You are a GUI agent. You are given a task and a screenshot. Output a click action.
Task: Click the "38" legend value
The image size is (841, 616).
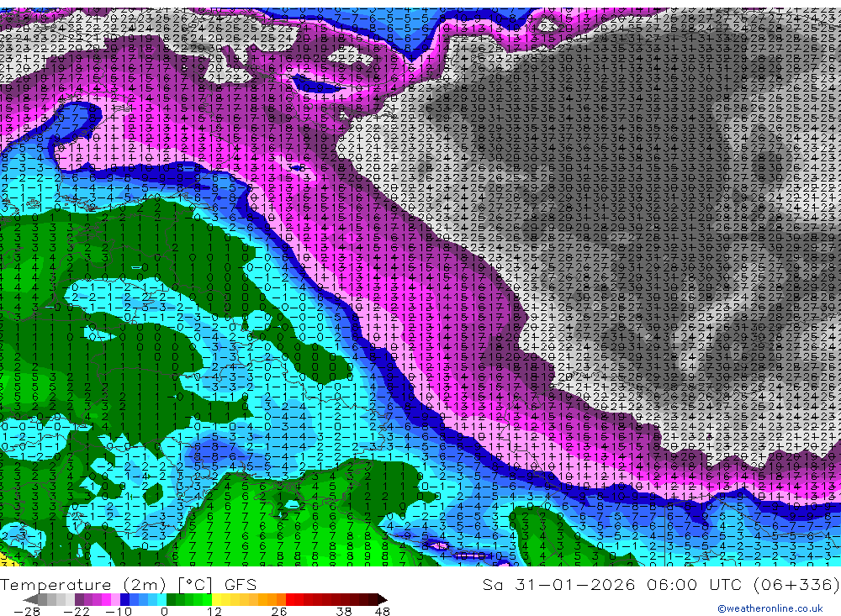click(x=344, y=611)
